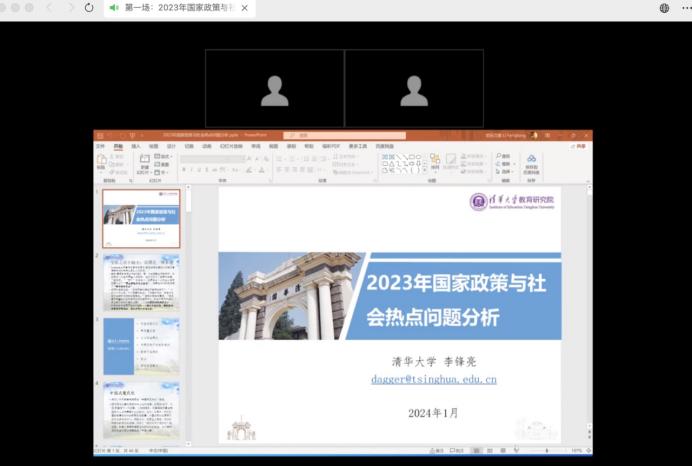Switch to Slide Sorter view icon
The width and height of the screenshot is (692, 466).
coord(489,451)
